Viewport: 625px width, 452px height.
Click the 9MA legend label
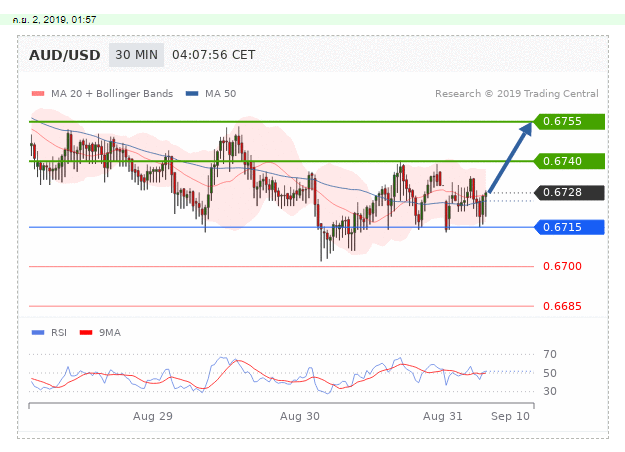pyautogui.click(x=110, y=332)
